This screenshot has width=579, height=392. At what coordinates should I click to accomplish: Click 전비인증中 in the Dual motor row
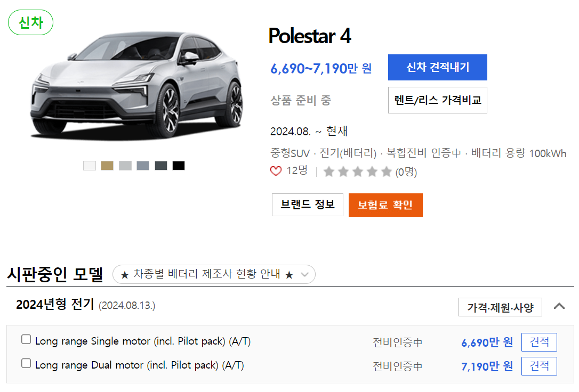coord(397,366)
